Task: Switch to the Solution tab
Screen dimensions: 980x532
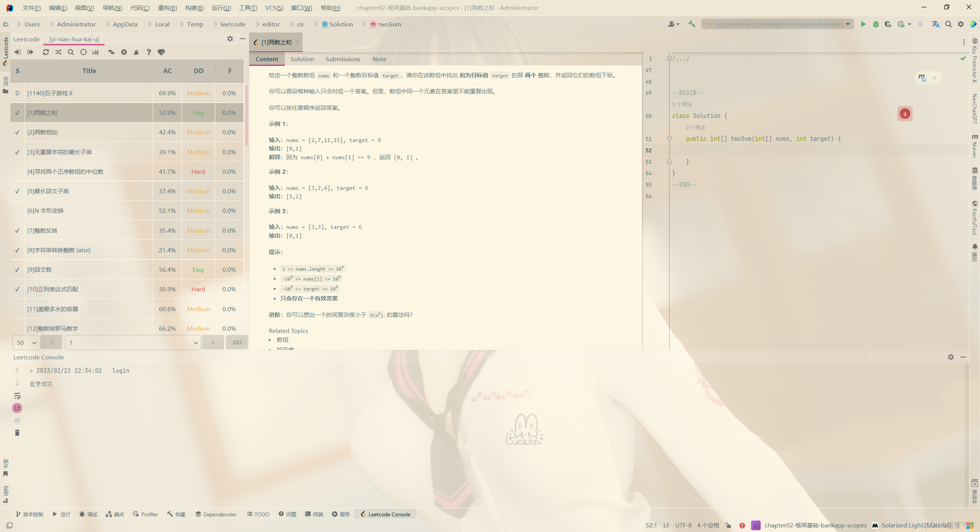Action: coord(302,59)
